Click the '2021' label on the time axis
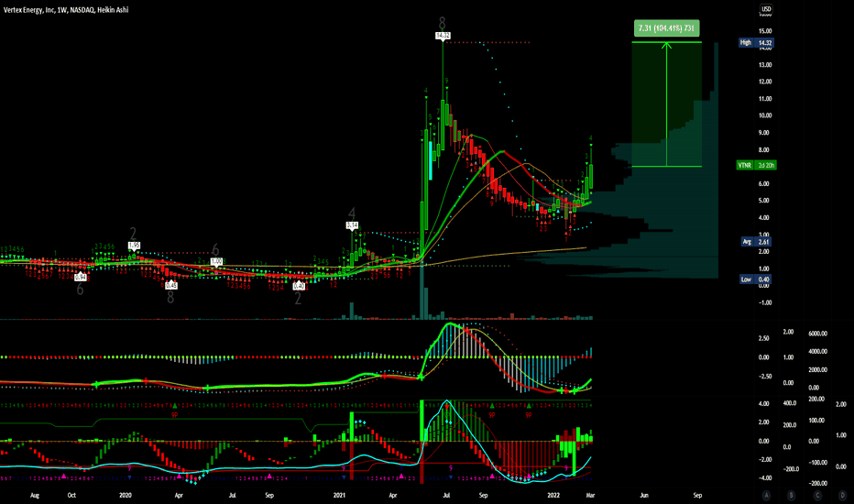 tap(339, 495)
